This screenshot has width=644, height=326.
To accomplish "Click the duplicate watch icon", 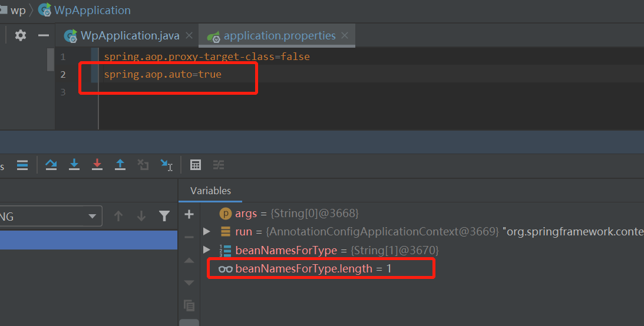I will 189,305.
